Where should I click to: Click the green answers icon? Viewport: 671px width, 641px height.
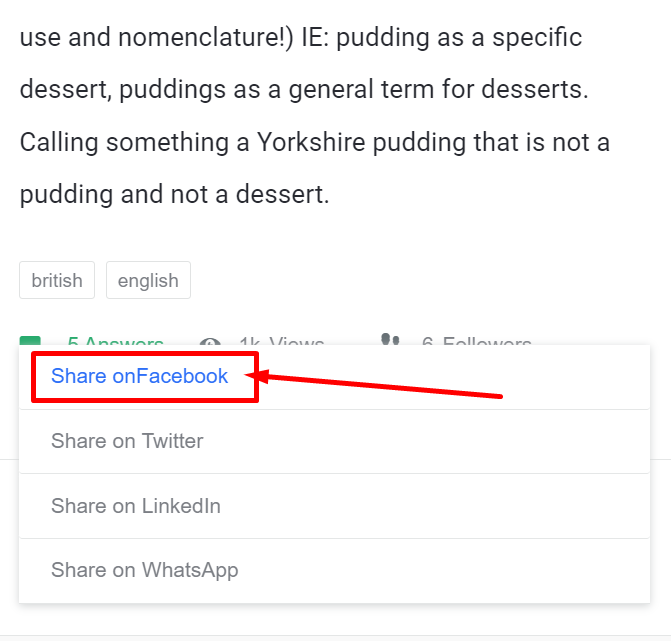click(30, 341)
